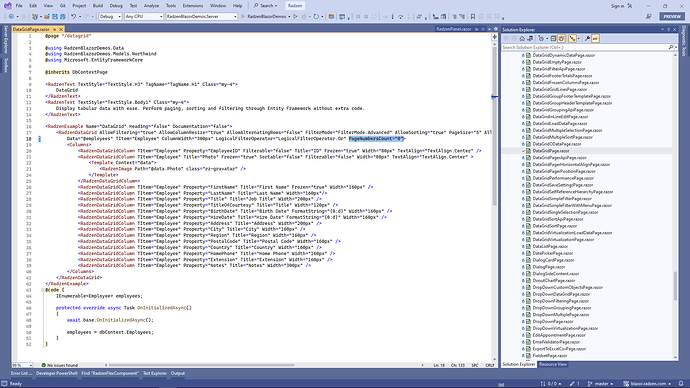Click the Save file toolbar icon
Viewport: 690px width, 388px height.
tap(55, 16)
